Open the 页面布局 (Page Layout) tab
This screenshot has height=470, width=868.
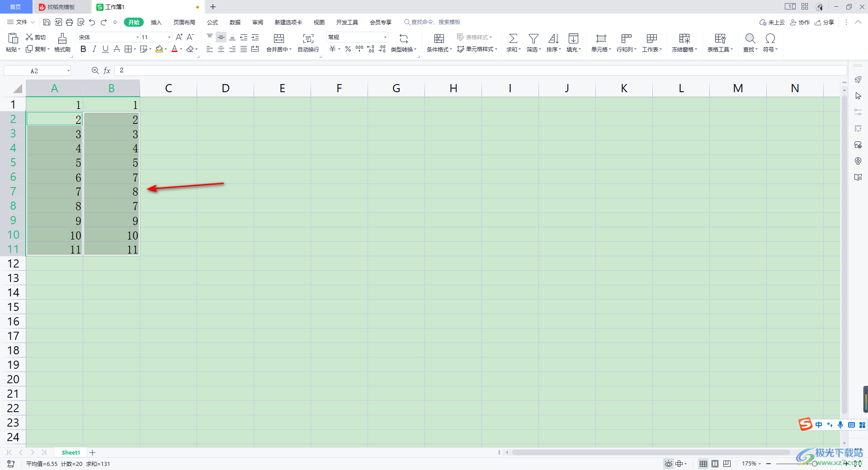coord(184,22)
